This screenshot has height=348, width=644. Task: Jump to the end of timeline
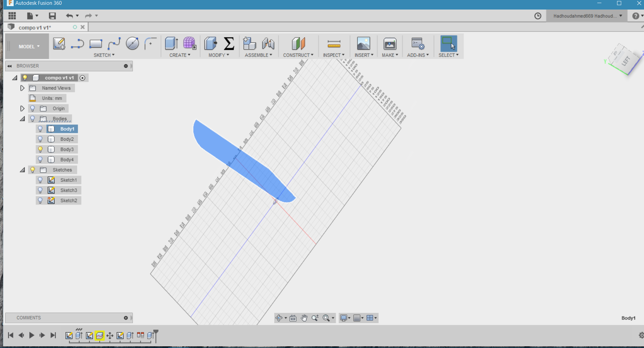click(x=53, y=335)
